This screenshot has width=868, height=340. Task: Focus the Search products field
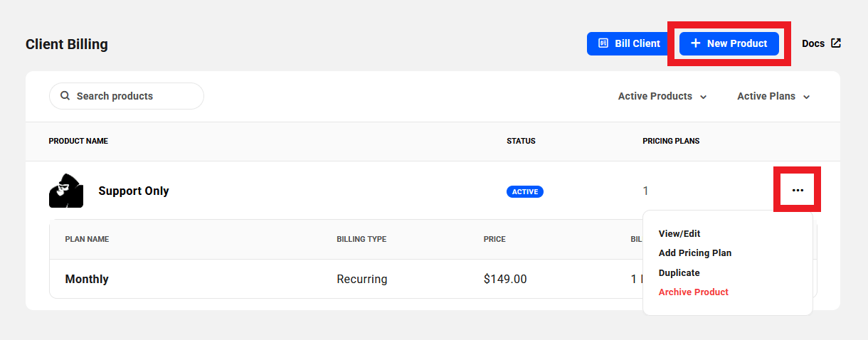pyautogui.click(x=127, y=96)
